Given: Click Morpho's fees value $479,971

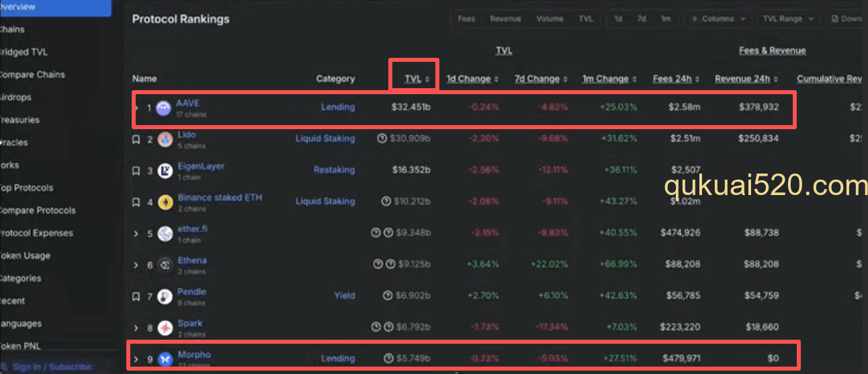Looking at the screenshot, I should (681, 359).
